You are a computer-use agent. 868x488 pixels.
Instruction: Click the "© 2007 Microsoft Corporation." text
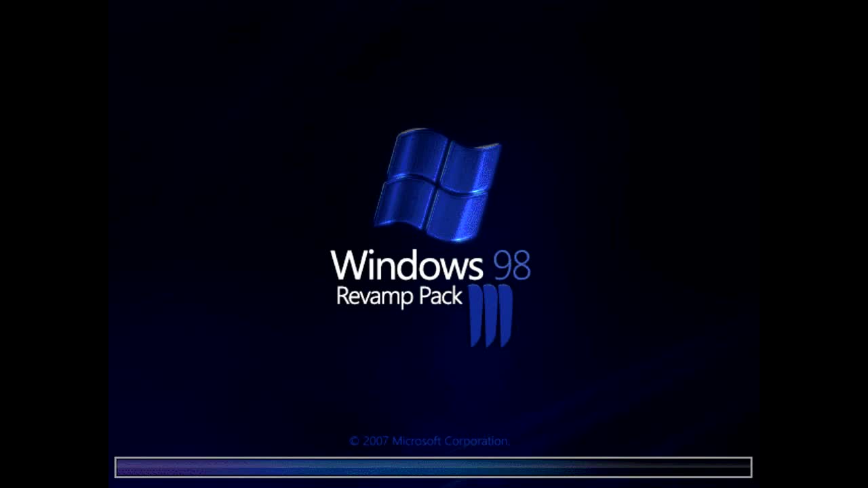429,441
